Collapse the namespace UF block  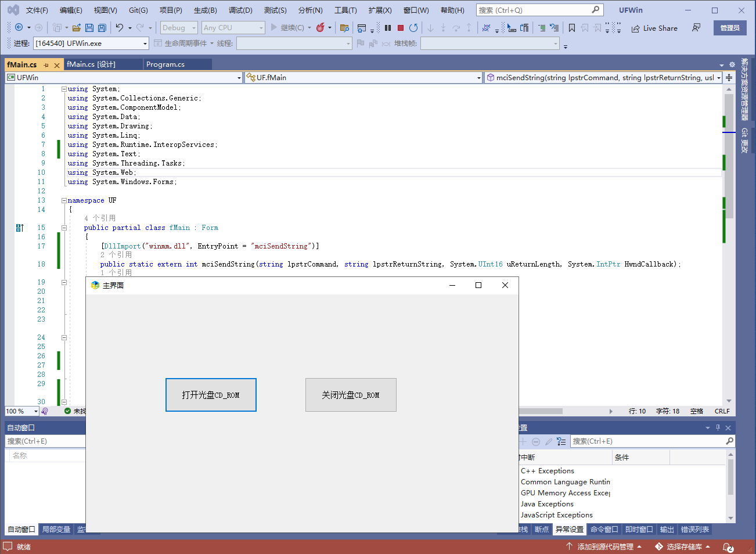[64, 200]
